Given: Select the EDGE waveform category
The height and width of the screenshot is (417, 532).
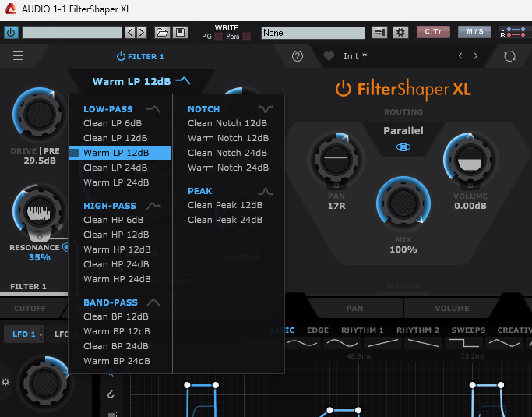Looking at the screenshot, I should pyautogui.click(x=318, y=330).
